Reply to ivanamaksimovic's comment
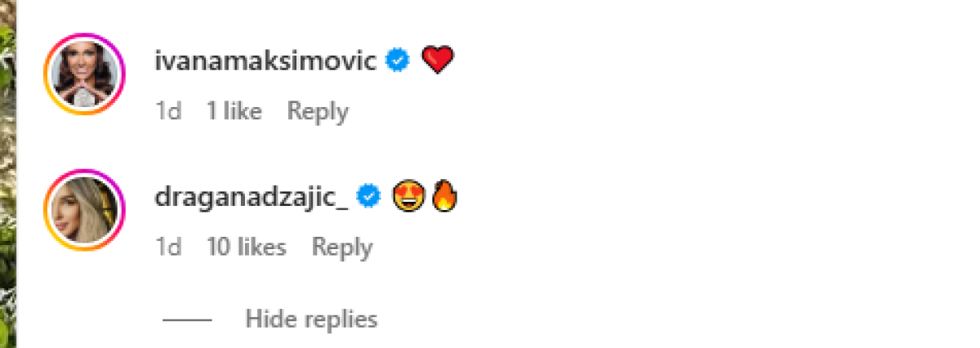The height and width of the screenshot is (348, 980). coord(318,111)
